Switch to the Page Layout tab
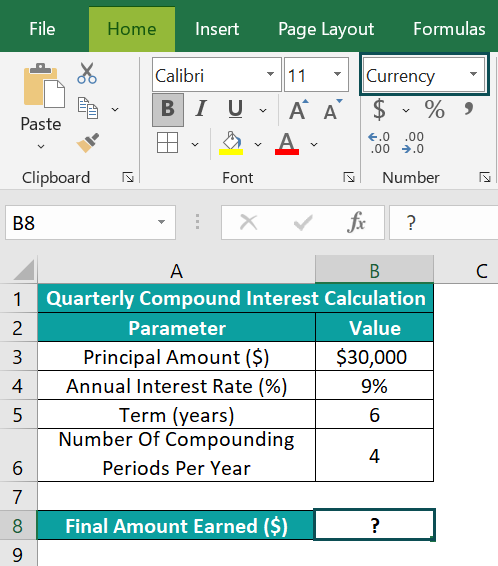498x566 pixels. 326,29
